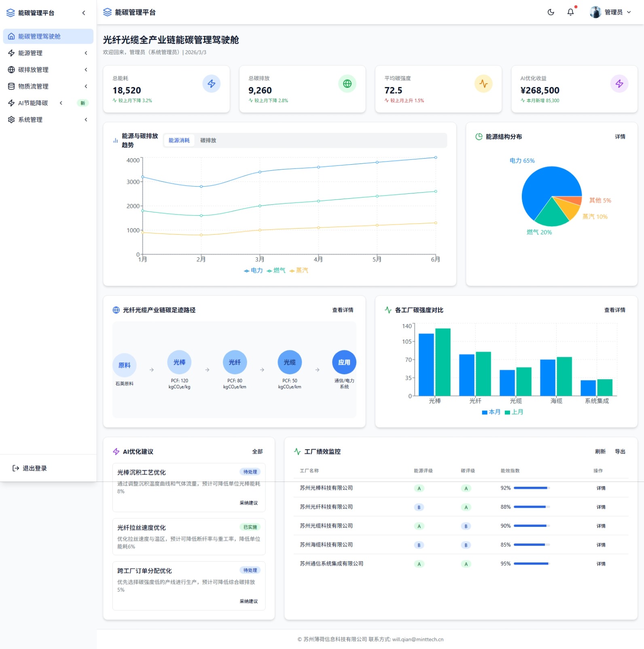Toggle 上月 series in factory chart legend
The height and width of the screenshot is (649, 644).
click(514, 412)
